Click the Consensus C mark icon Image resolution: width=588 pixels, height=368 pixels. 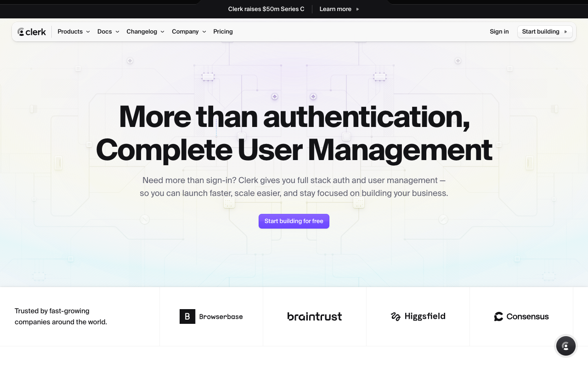click(498, 316)
